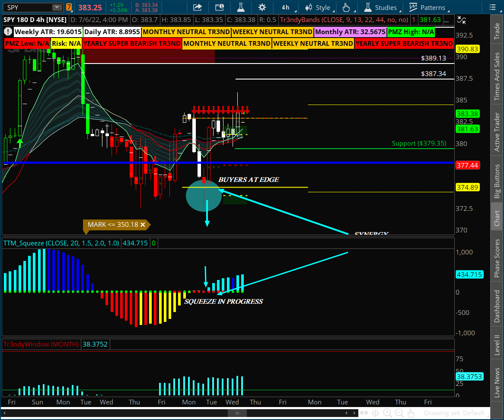The width and height of the screenshot is (504, 420).
Task: Click the PMZ High: N/A label
Action: (411, 32)
